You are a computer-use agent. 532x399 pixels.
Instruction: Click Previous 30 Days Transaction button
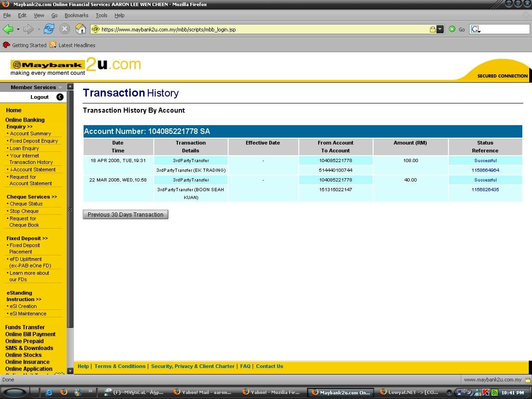(126, 215)
